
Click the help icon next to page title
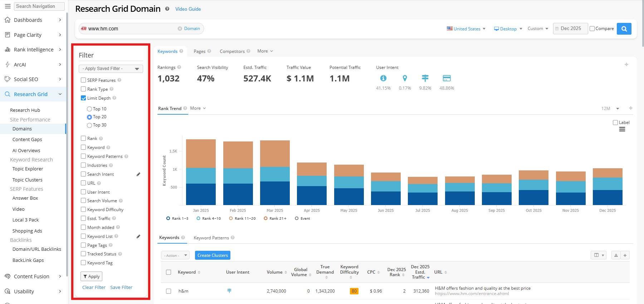pos(167,9)
